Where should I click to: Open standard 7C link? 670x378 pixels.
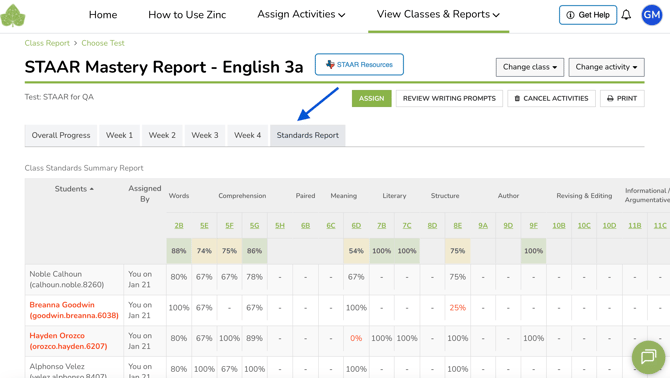(x=407, y=226)
